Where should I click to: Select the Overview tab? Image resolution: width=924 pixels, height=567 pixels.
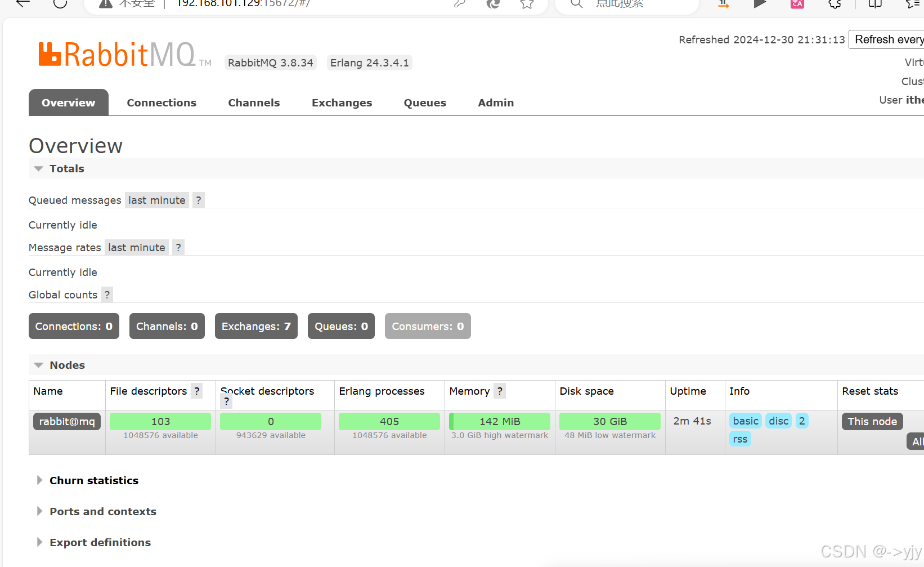pyautogui.click(x=69, y=102)
